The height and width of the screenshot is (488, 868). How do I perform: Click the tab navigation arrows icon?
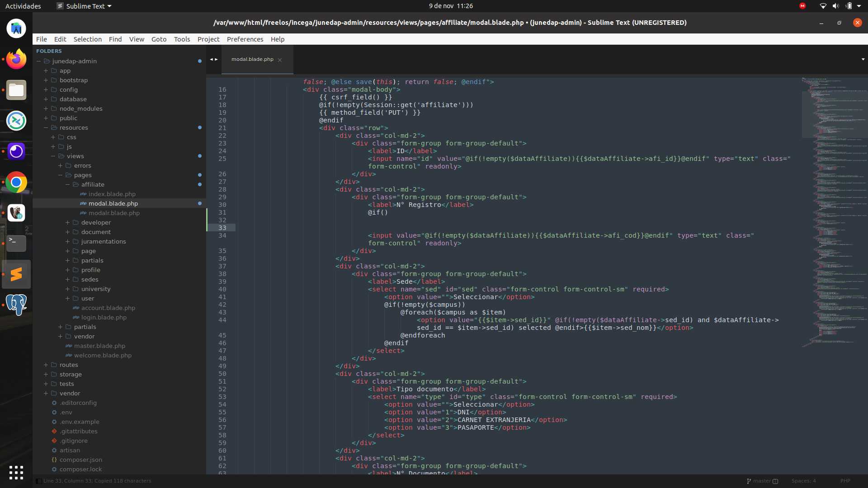214,59
